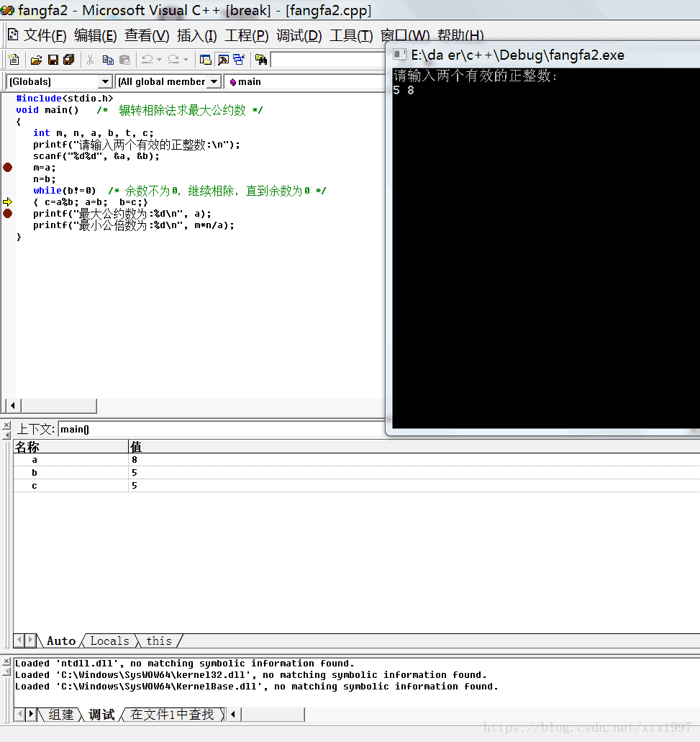Save the file with the floppy icon
This screenshot has height=742, width=700.
pyautogui.click(x=53, y=60)
